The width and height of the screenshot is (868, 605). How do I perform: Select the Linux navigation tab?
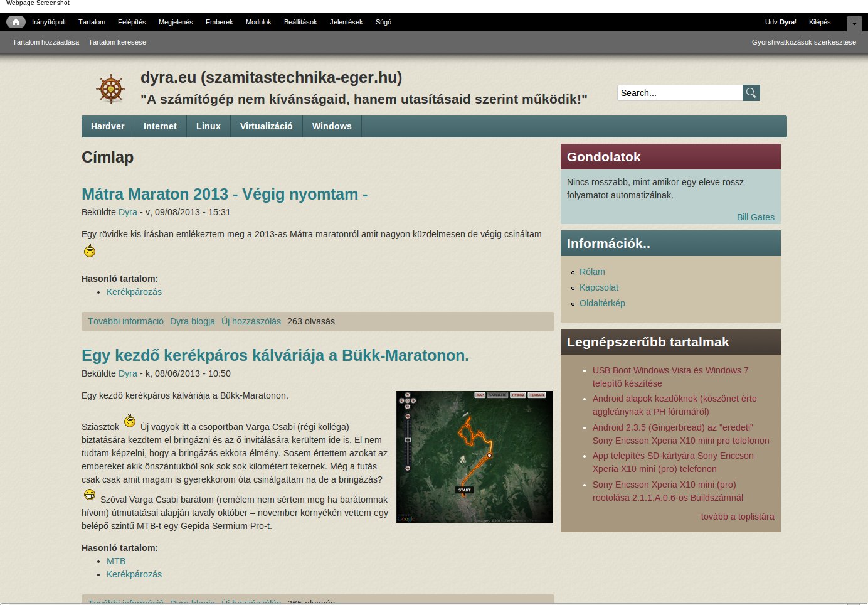(208, 126)
